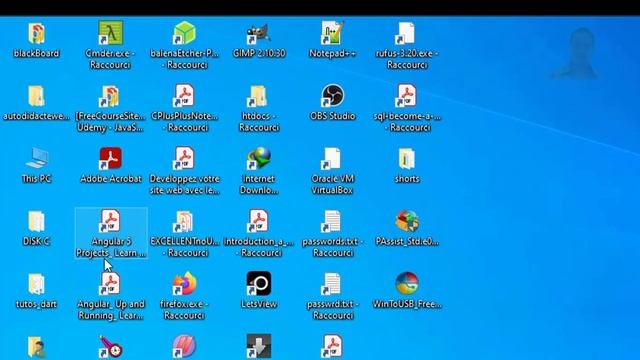640x360 pixels.
Task: Launch Oracle VM VirtualBox
Action: point(332,158)
